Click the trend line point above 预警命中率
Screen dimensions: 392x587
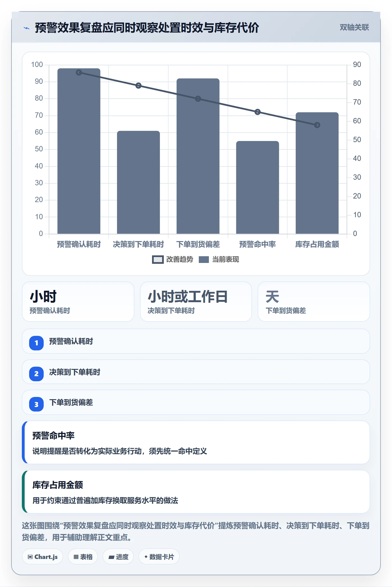(x=258, y=112)
